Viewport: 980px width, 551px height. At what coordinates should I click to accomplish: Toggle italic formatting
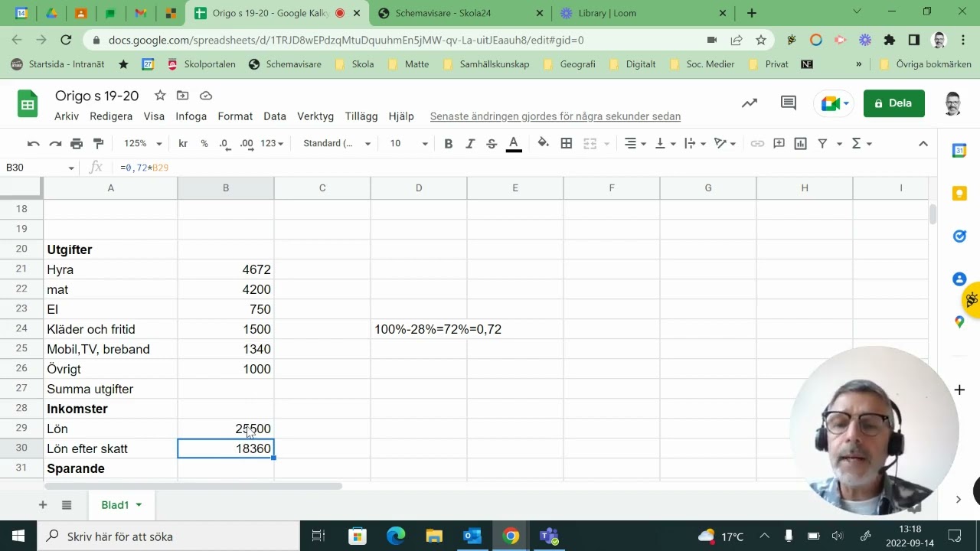(x=470, y=143)
